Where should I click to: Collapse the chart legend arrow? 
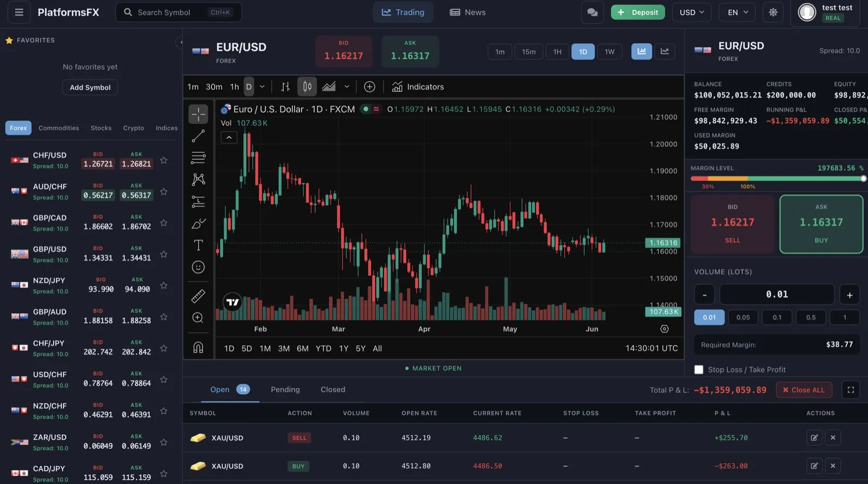click(x=229, y=138)
